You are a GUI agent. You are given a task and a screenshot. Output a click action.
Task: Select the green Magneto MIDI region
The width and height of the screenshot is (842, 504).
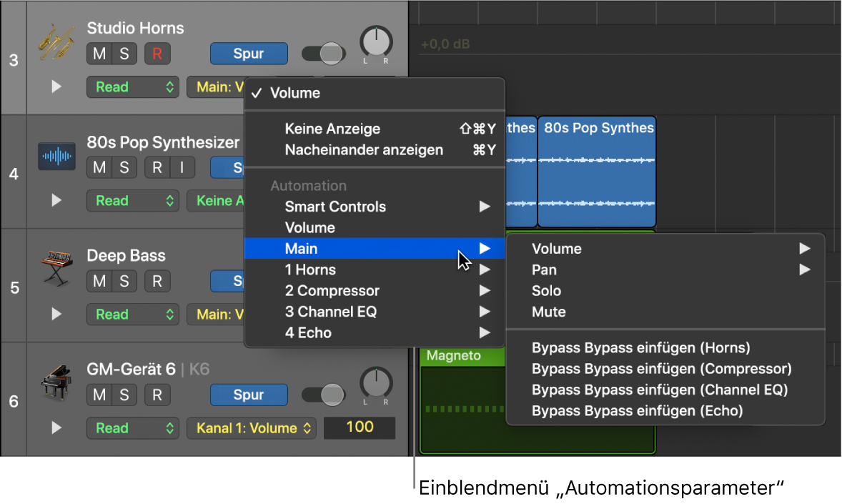coord(462,400)
